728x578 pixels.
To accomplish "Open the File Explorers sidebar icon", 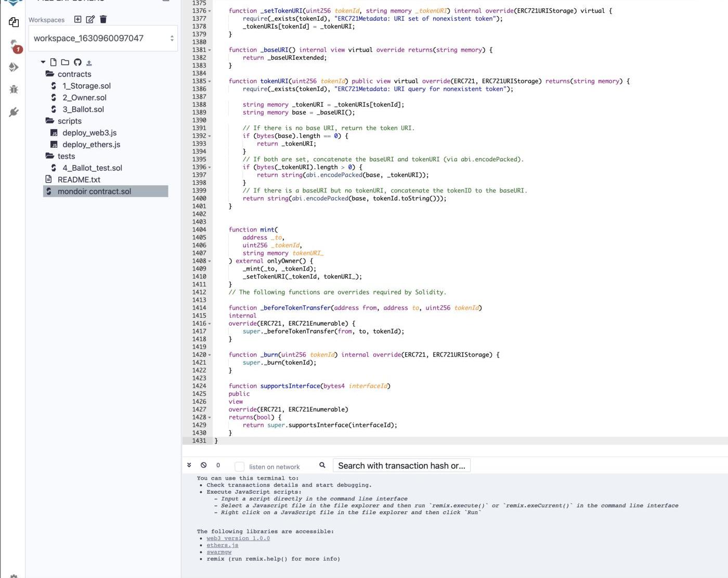I will coord(14,22).
